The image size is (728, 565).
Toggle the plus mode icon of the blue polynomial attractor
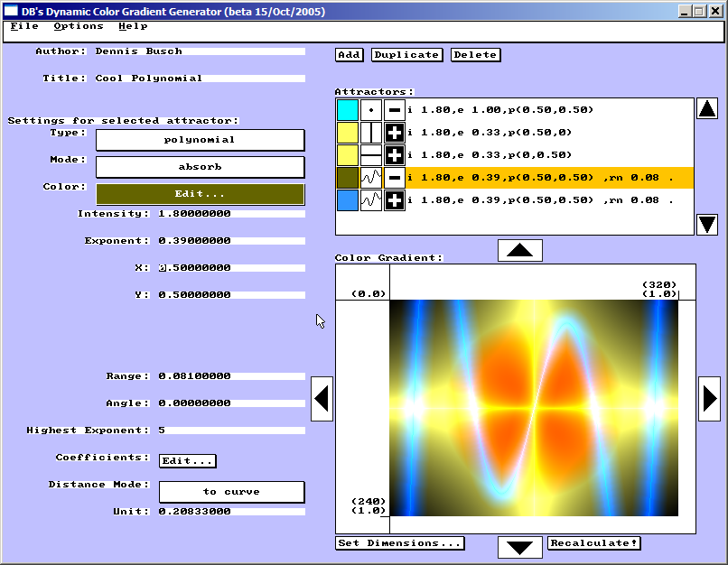394,200
